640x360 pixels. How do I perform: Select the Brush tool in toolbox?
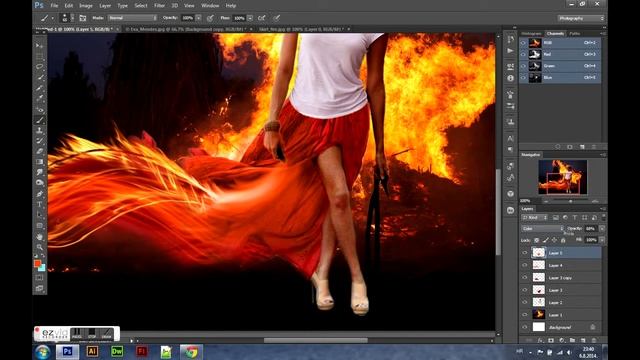(x=40, y=120)
